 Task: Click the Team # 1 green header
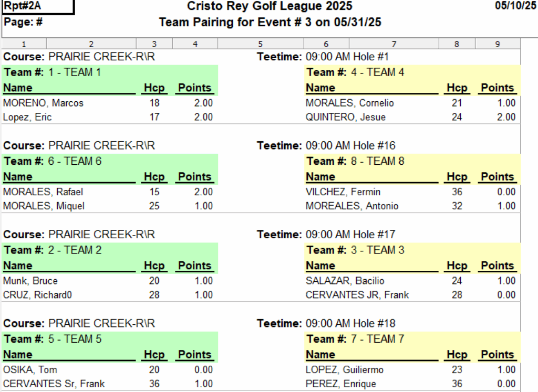110,72
